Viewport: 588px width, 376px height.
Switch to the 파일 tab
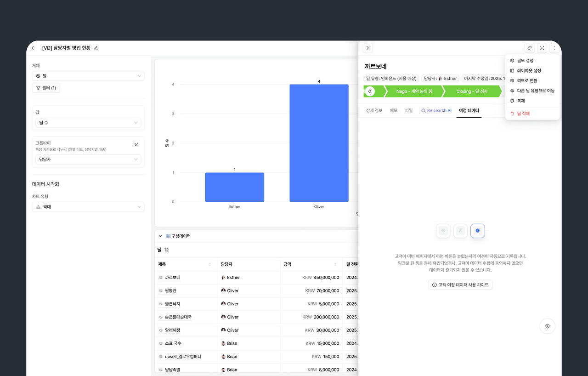(409, 110)
